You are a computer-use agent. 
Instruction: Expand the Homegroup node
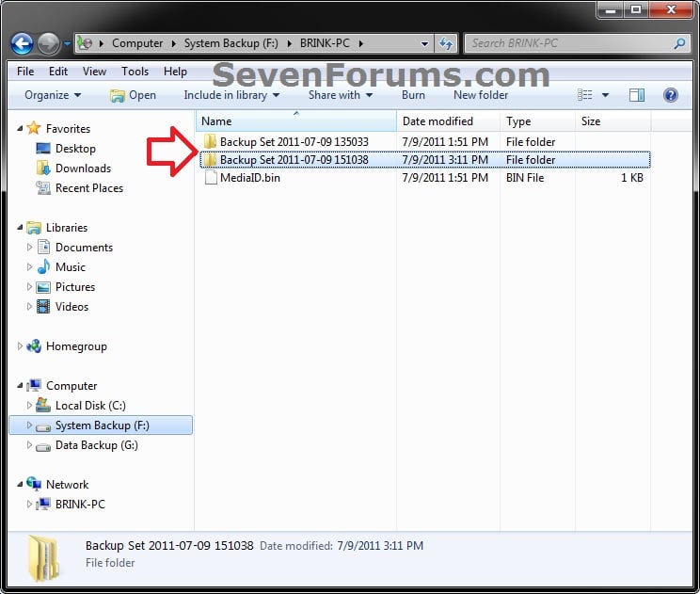(20, 346)
